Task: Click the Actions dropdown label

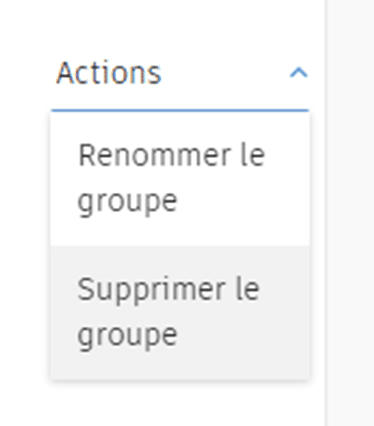Action: click(x=109, y=73)
